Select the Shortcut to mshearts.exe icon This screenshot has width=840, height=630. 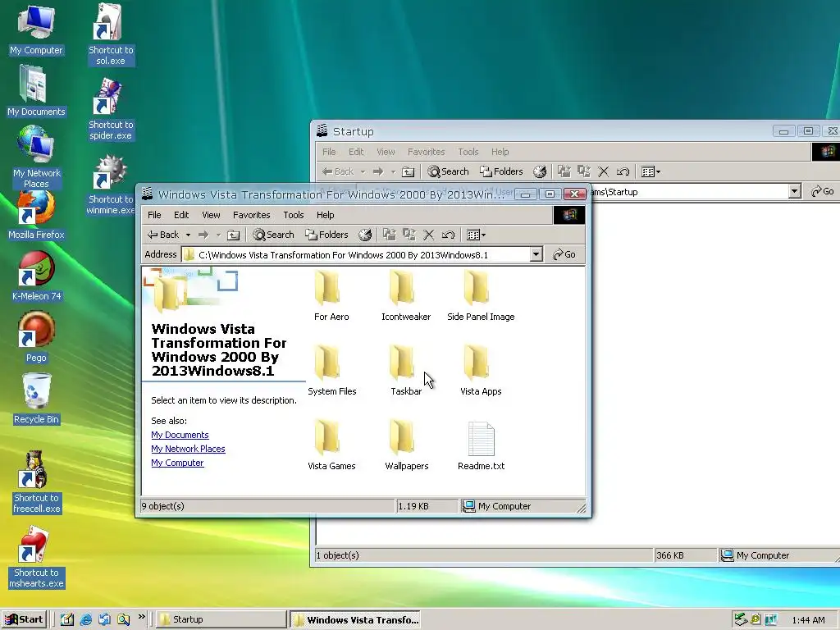36,557
